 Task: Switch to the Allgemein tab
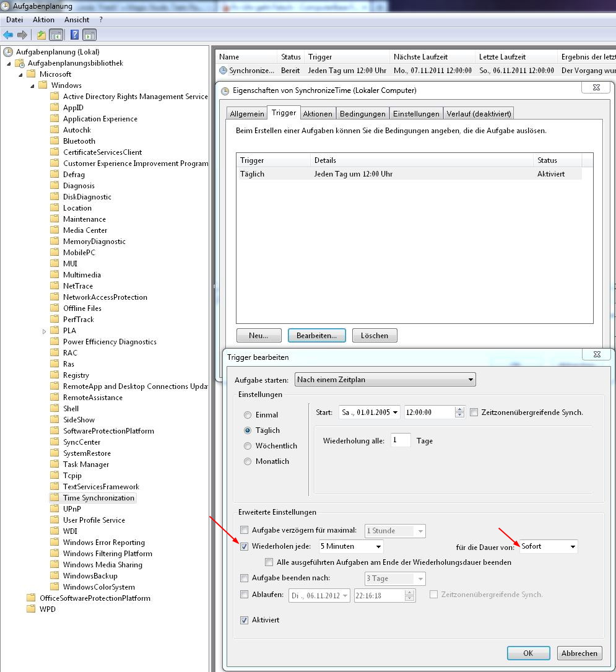coord(247,113)
